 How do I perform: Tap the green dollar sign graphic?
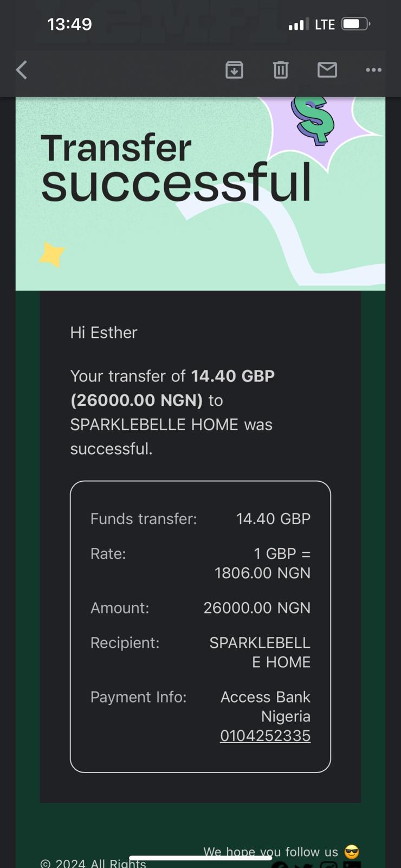pyautogui.click(x=312, y=120)
